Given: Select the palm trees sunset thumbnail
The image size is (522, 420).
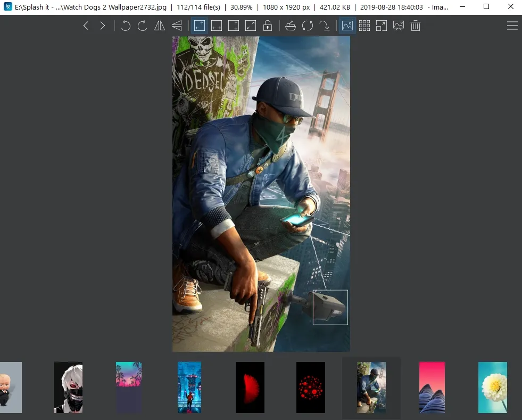Looking at the screenshot, I should pos(129,388).
